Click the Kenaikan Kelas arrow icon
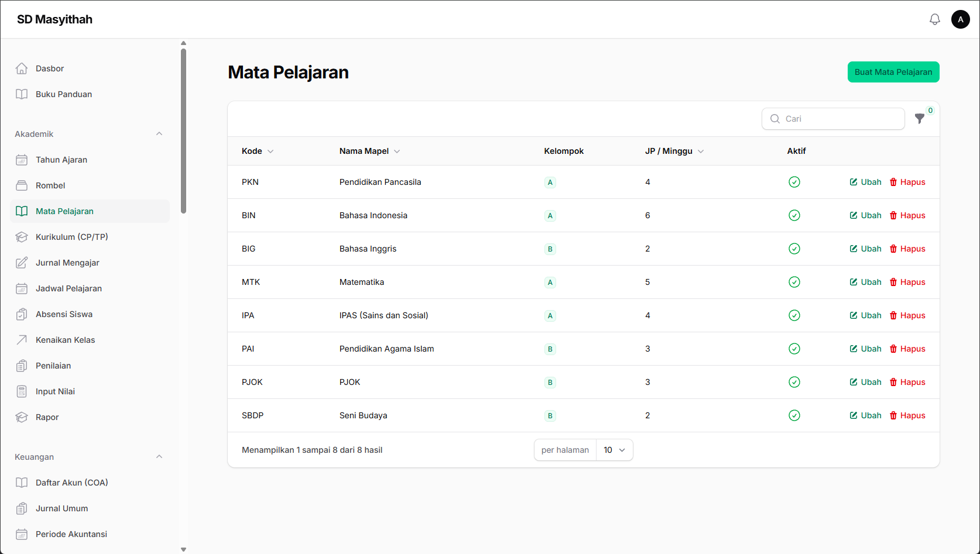This screenshot has height=554, width=980. tap(22, 340)
